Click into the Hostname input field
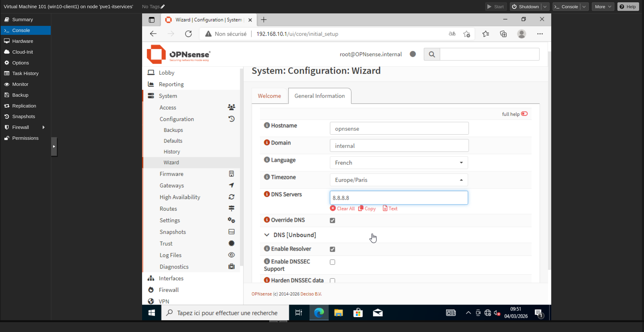This screenshot has height=332, width=644. click(x=399, y=128)
